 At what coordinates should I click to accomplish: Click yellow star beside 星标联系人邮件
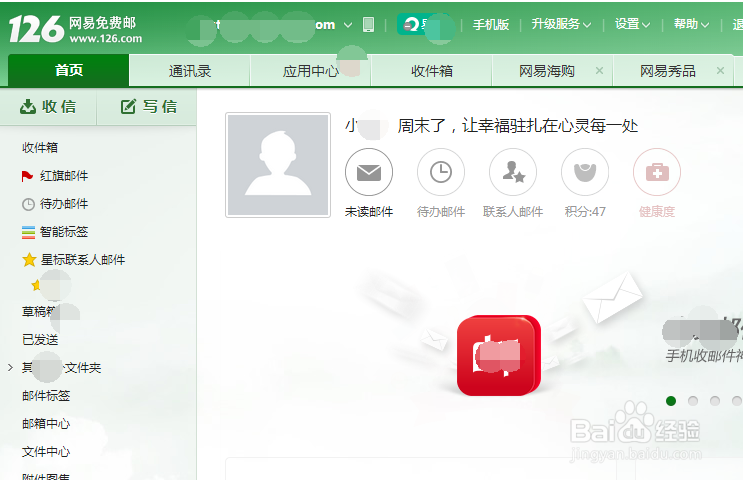click(29, 260)
